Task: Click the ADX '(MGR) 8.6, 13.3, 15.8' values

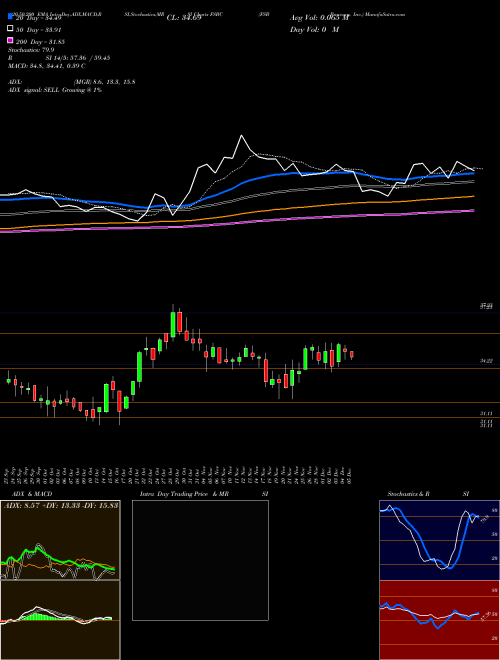Action: click(104, 82)
